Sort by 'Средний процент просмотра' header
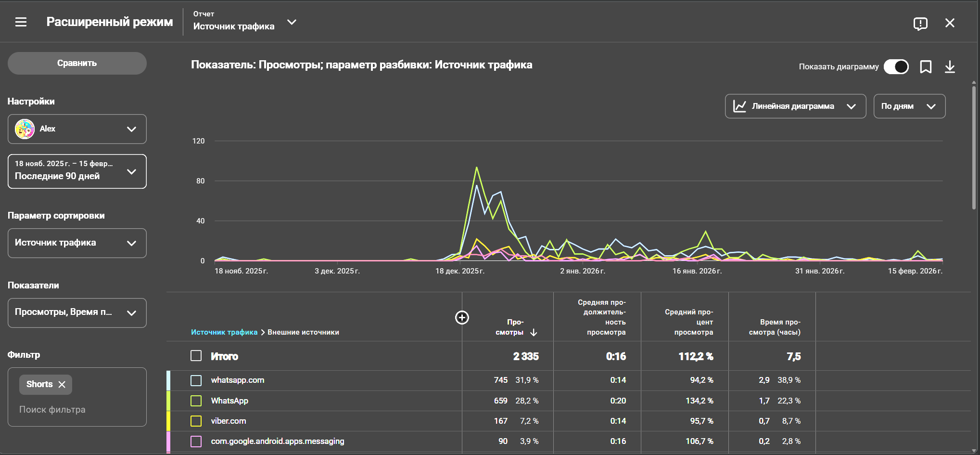 coord(689,322)
